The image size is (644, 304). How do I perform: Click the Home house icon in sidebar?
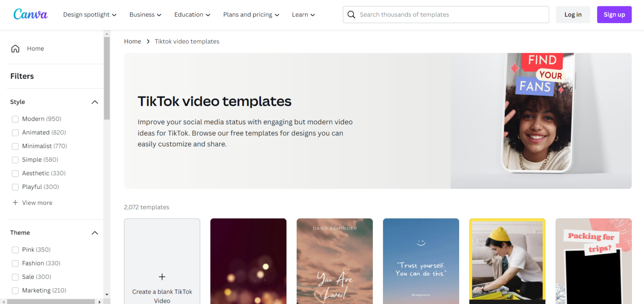[15, 48]
